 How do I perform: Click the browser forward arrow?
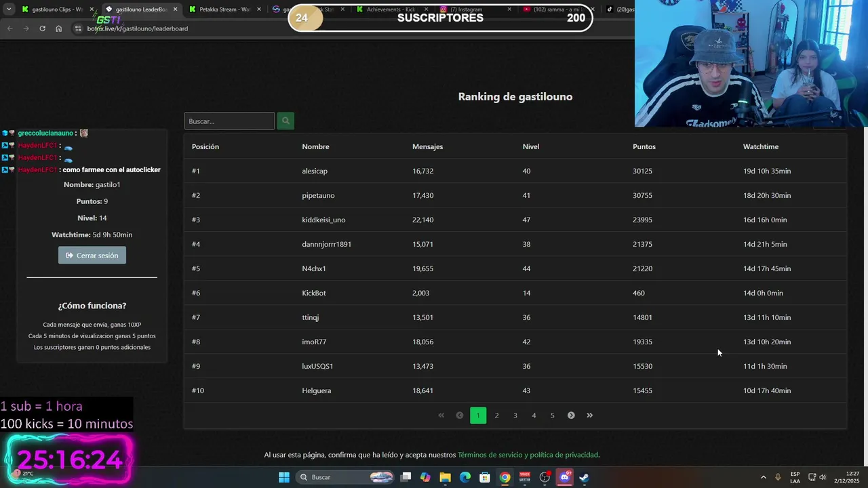26,28
